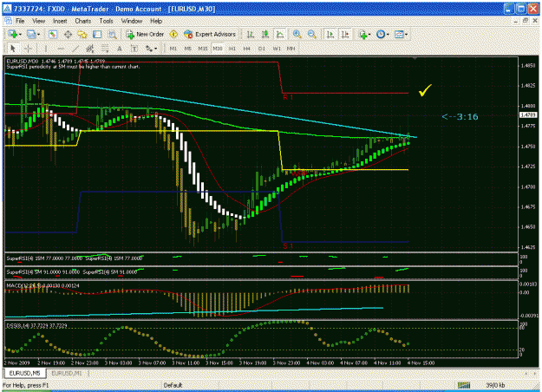Click the 39/0 kb traffic indicator
Viewport: 542px width, 392px height.
click(495, 385)
